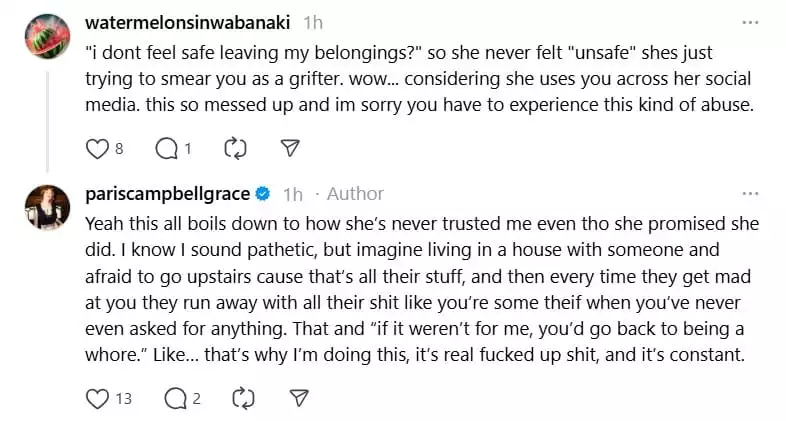
Task: Click the blue verified badge
Action: (x=262, y=193)
